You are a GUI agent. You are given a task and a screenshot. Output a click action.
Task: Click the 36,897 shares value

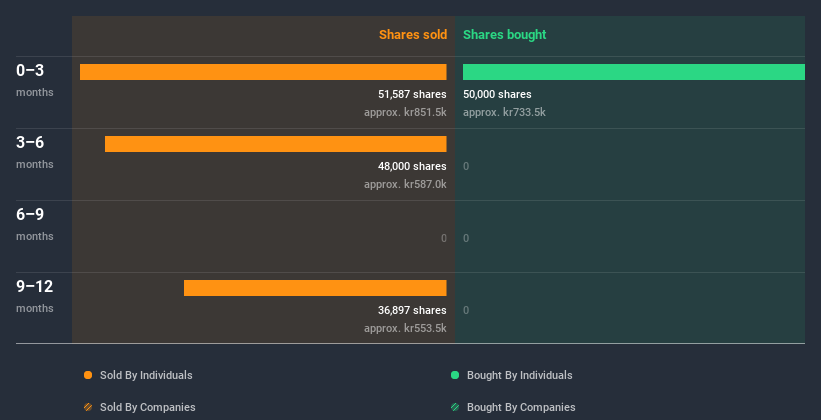pyautogui.click(x=412, y=310)
